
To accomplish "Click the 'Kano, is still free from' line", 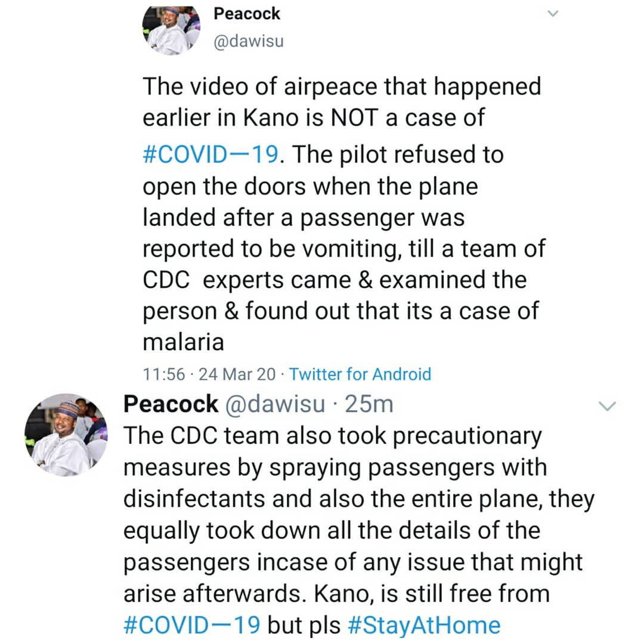I will (x=432, y=594).
